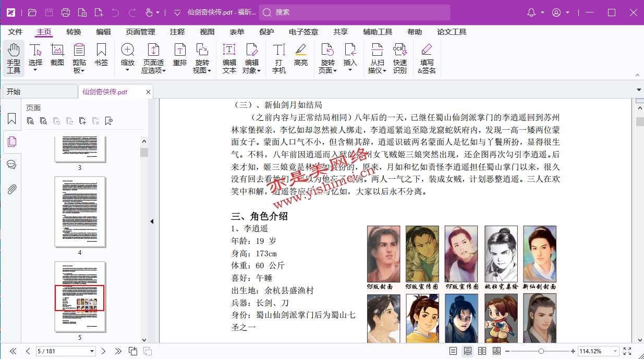
Task: Open the Comments side panel
Action: click(11, 165)
